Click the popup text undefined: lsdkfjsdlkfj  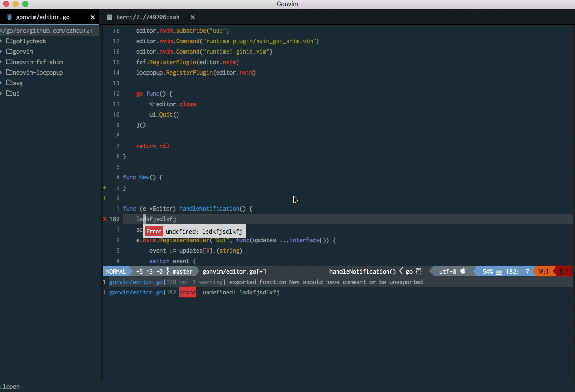pyautogui.click(x=204, y=232)
